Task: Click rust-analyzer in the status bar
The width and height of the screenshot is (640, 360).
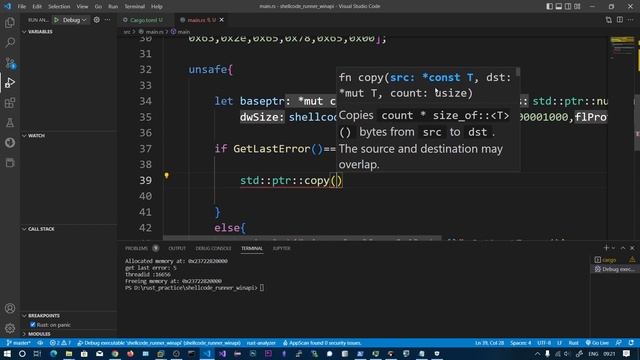Action: pyautogui.click(x=261, y=343)
